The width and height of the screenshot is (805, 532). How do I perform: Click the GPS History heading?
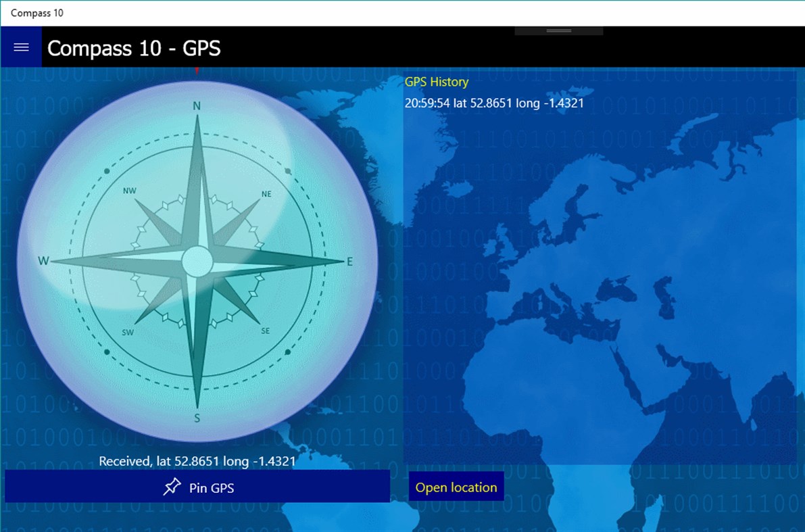pyautogui.click(x=435, y=82)
